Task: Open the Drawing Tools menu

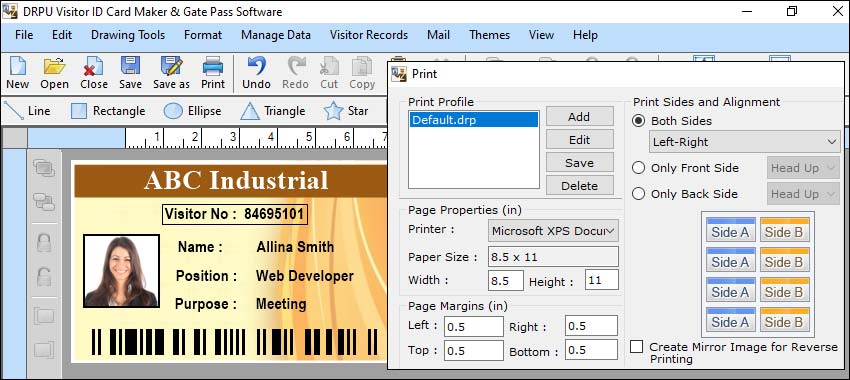Action: click(x=128, y=35)
